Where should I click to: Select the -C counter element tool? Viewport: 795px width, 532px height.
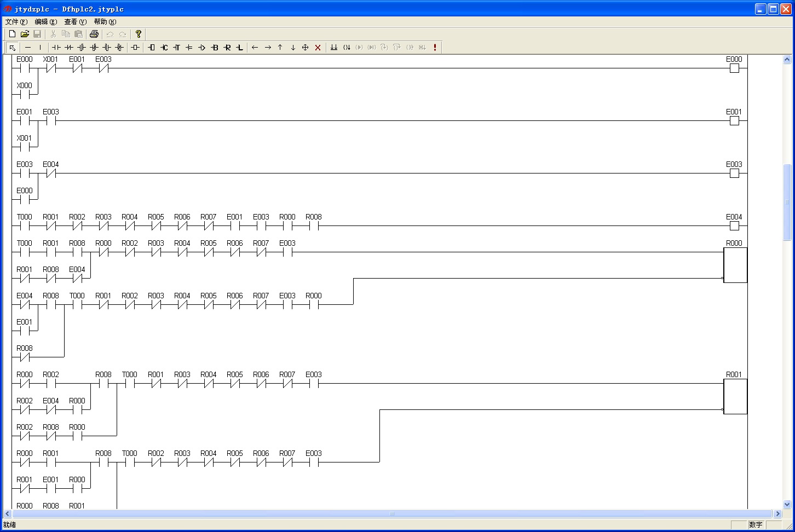point(164,48)
